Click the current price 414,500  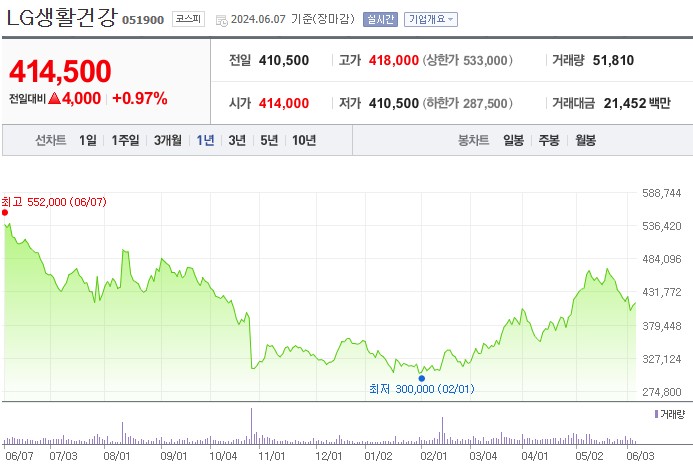60,71
